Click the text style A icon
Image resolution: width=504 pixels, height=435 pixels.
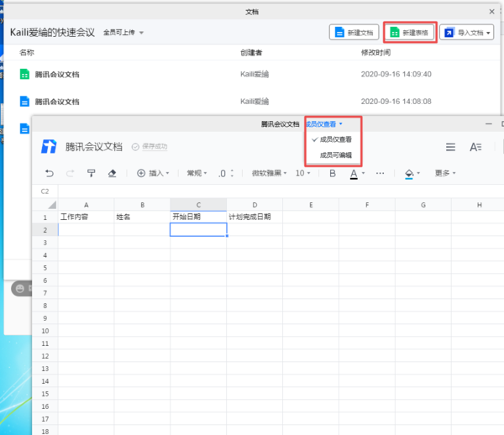pos(475,147)
